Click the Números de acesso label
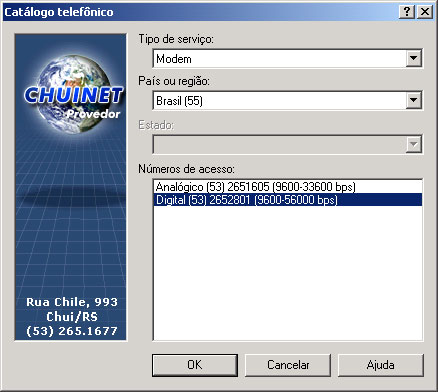 pyautogui.click(x=186, y=169)
